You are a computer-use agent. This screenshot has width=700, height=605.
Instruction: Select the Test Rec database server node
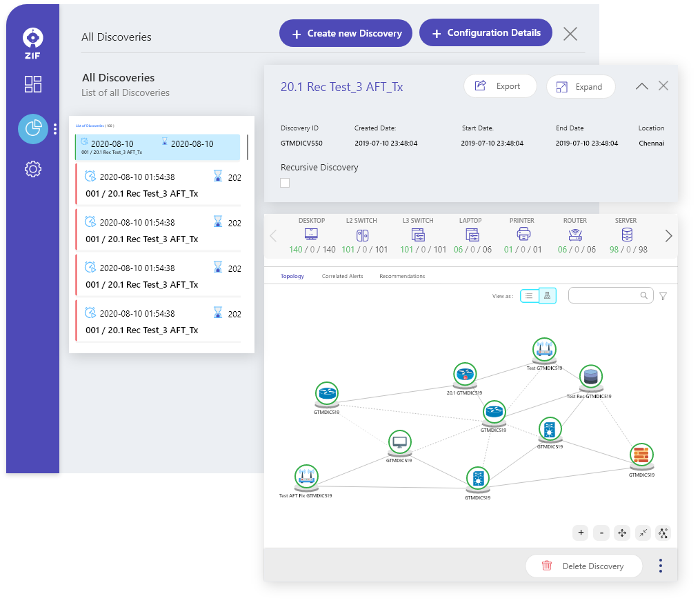(590, 377)
